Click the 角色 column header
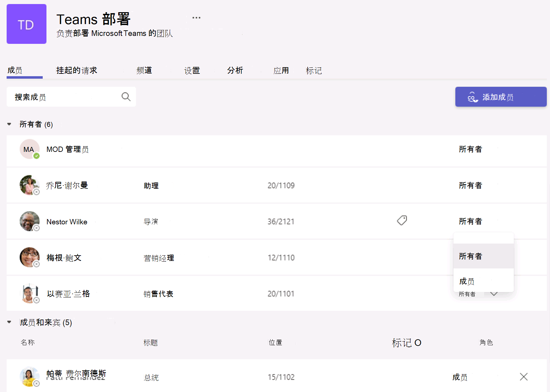The image size is (550, 392). click(x=486, y=342)
